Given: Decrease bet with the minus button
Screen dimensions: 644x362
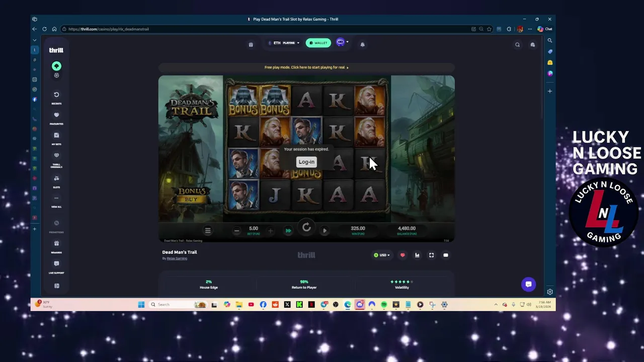Looking at the screenshot, I should point(236,231).
